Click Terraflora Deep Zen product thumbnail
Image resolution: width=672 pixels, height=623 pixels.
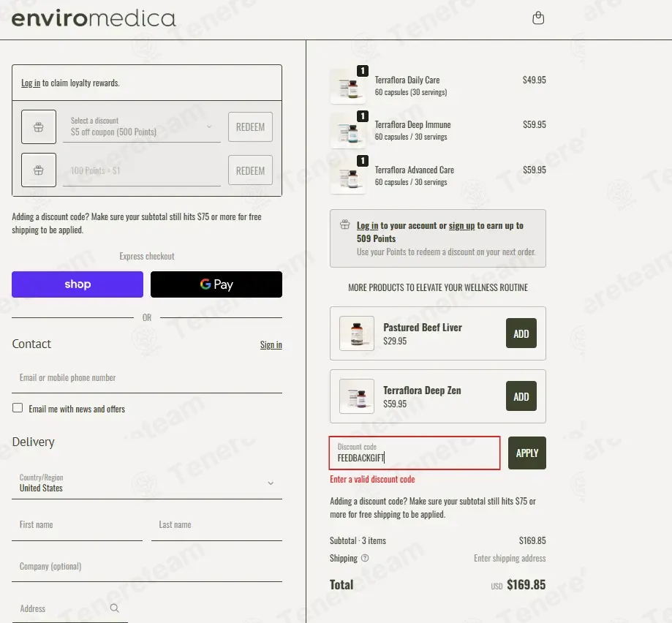tap(357, 396)
